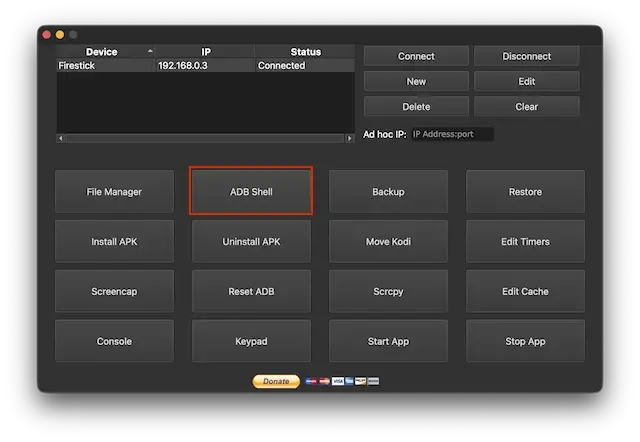This screenshot has width=640, height=442.
Task: Create a new device entry with New
Action: coord(416,82)
